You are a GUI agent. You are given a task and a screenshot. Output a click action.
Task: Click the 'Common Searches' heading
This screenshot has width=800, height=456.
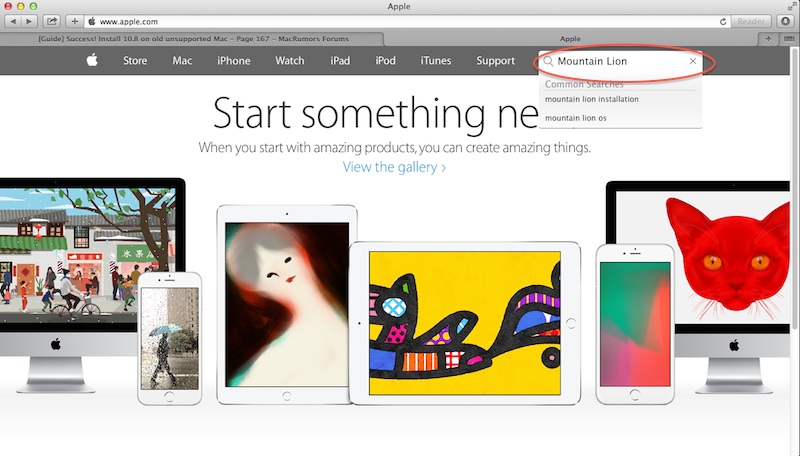click(584, 84)
